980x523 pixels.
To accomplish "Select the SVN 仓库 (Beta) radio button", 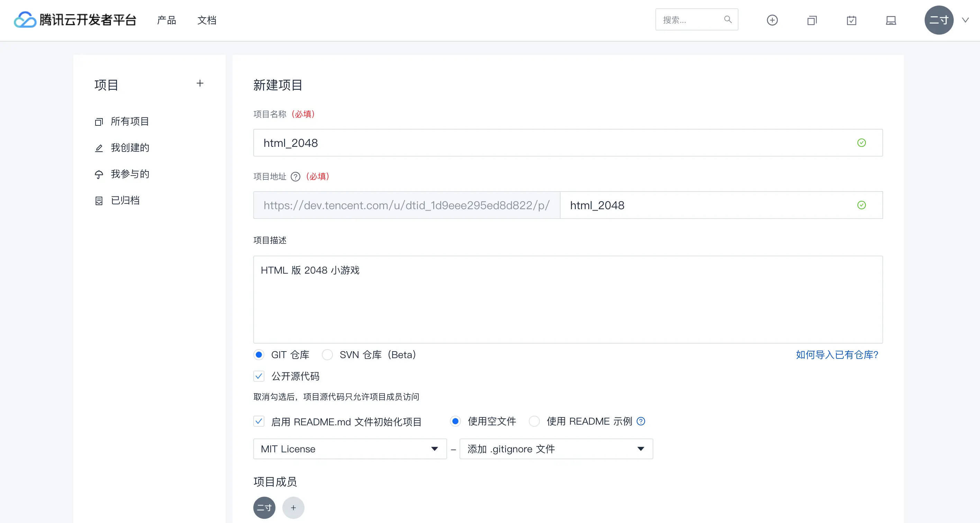I will 327,355.
